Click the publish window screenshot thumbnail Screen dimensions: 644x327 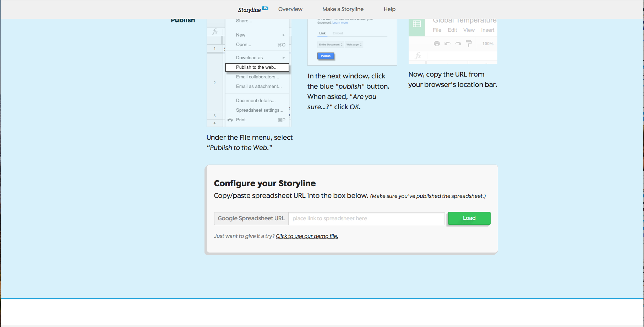click(x=352, y=42)
